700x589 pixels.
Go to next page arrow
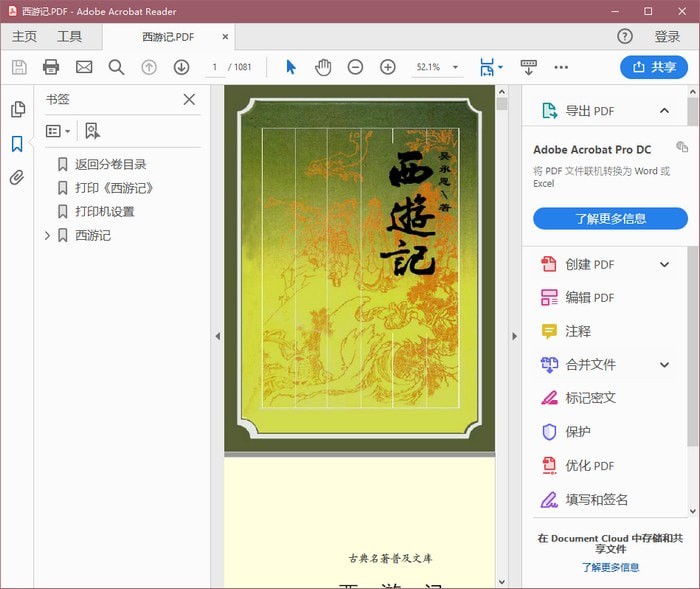pos(181,67)
